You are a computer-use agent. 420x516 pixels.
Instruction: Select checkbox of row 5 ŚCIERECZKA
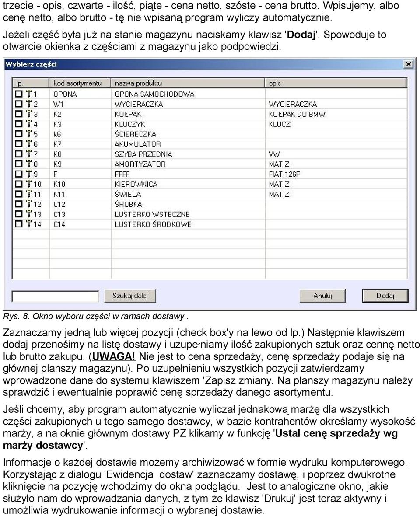19,134
